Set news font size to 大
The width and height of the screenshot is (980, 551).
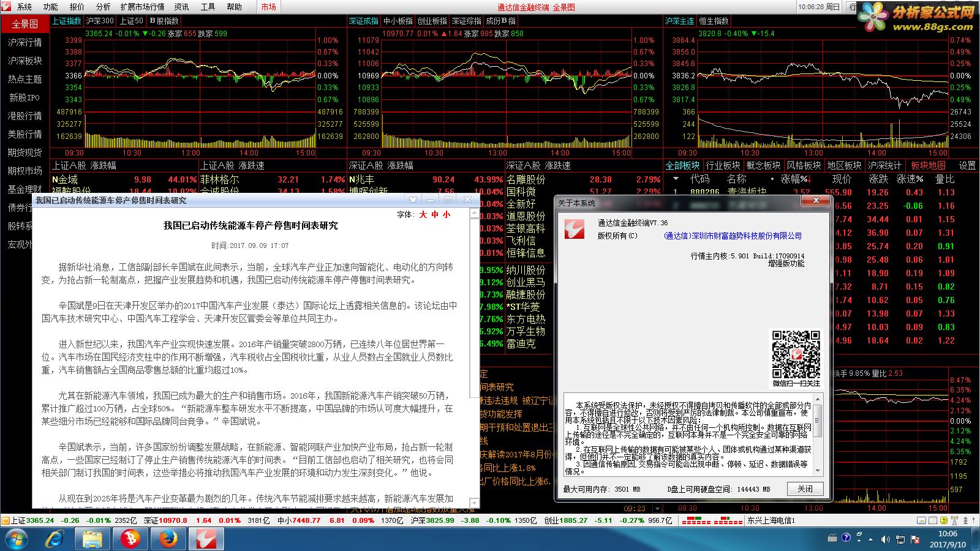423,214
